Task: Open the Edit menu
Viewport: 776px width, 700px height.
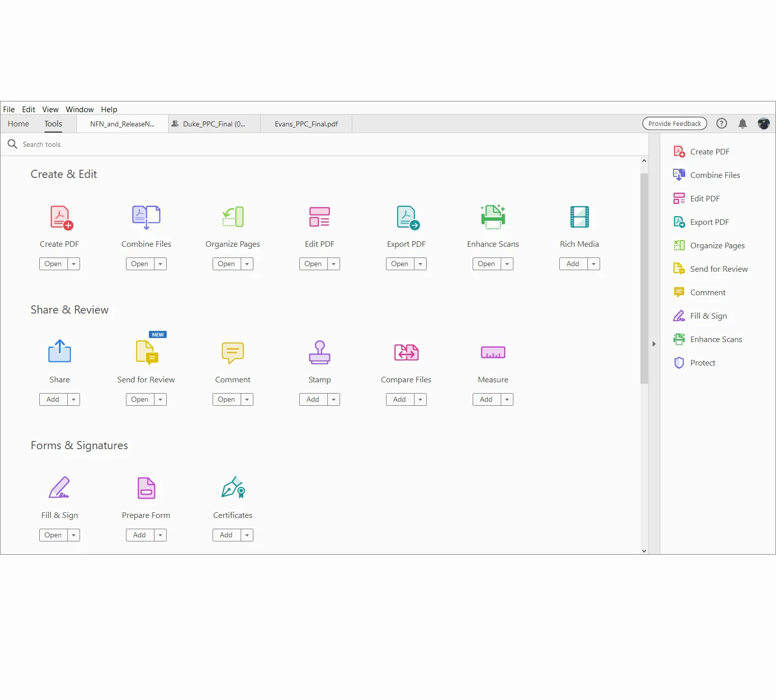Action: pyautogui.click(x=29, y=109)
